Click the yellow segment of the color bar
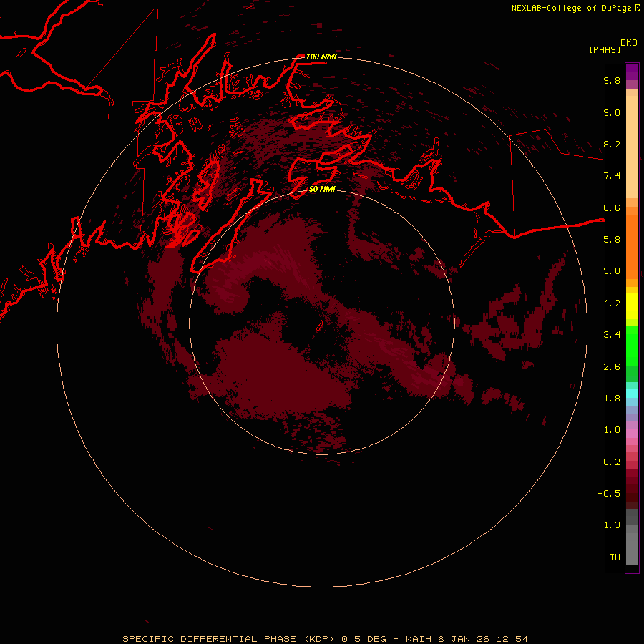The width and height of the screenshot is (644, 644). (632, 306)
